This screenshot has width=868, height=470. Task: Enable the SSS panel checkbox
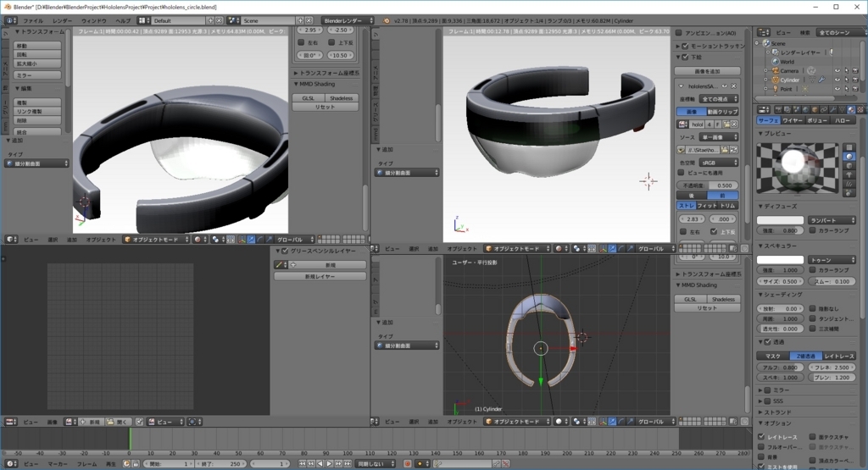(768, 401)
